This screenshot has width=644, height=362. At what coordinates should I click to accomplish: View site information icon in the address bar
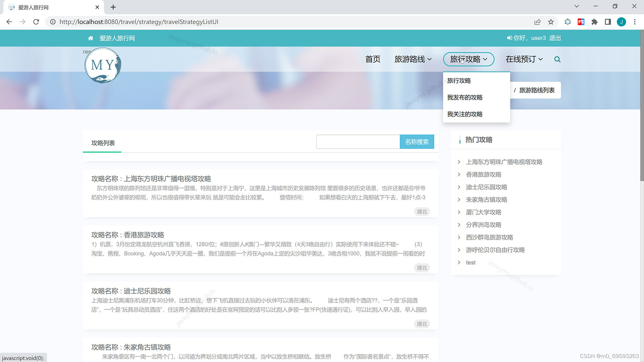(x=53, y=22)
